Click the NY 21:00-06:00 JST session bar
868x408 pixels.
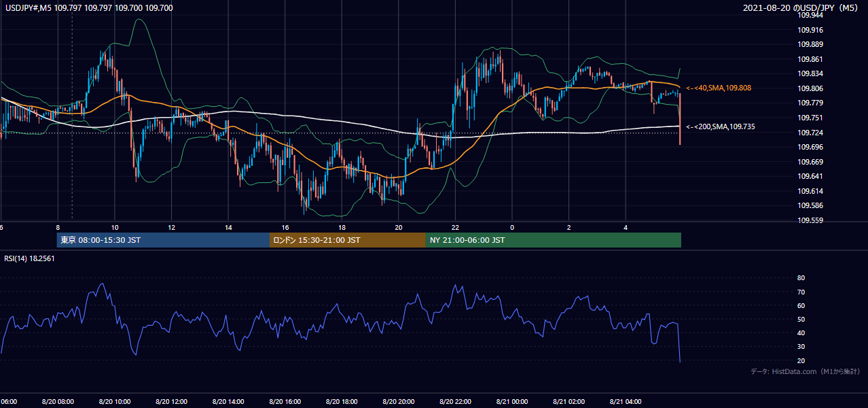[x=554, y=240]
